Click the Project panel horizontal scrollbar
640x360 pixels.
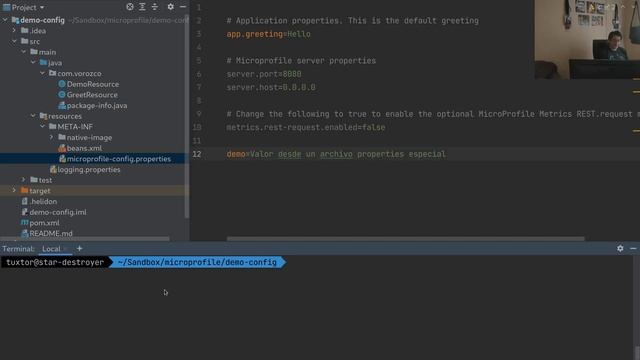84,239
